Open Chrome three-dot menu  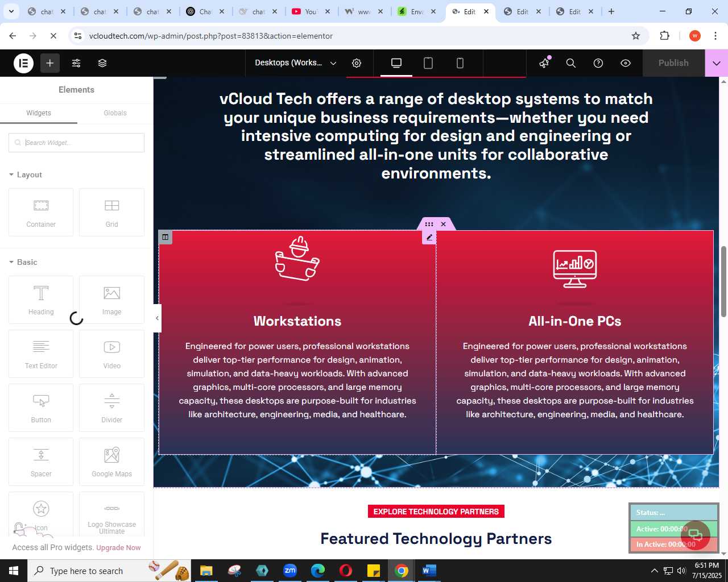[x=715, y=36]
